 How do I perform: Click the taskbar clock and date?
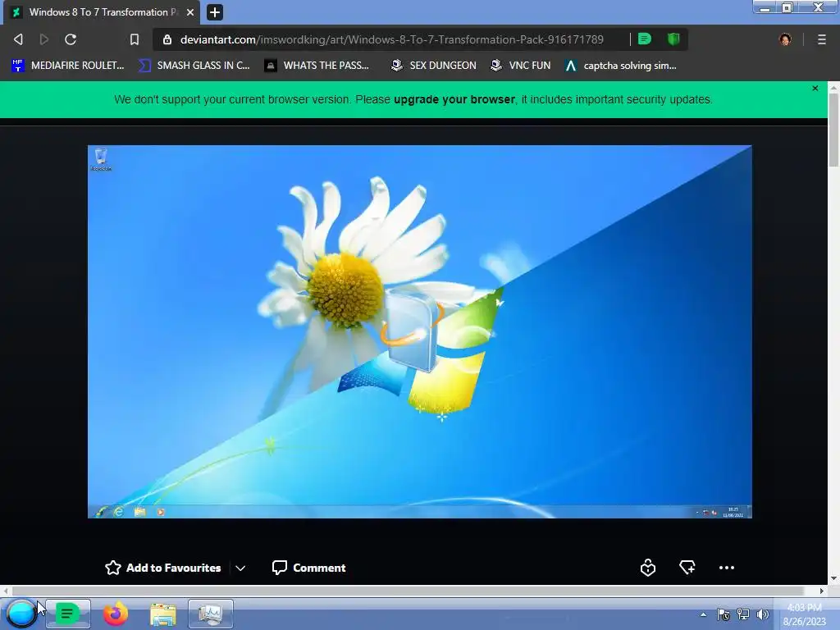tap(805, 614)
